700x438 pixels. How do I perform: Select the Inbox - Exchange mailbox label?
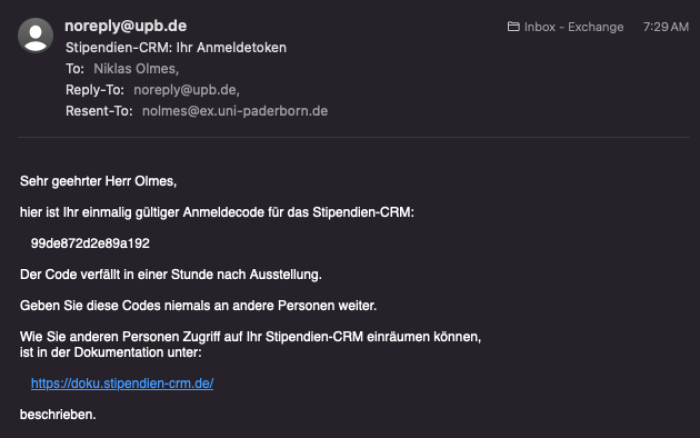[x=573, y=27]
